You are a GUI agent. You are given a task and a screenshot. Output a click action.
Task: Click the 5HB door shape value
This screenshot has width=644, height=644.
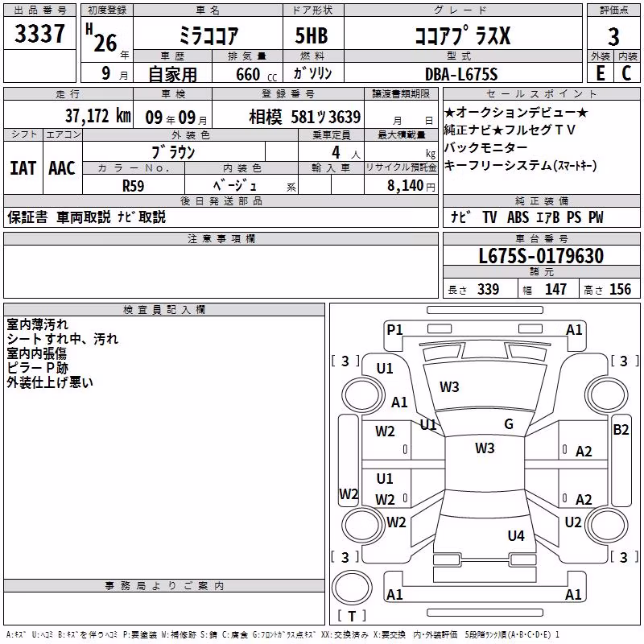[312, 35]
